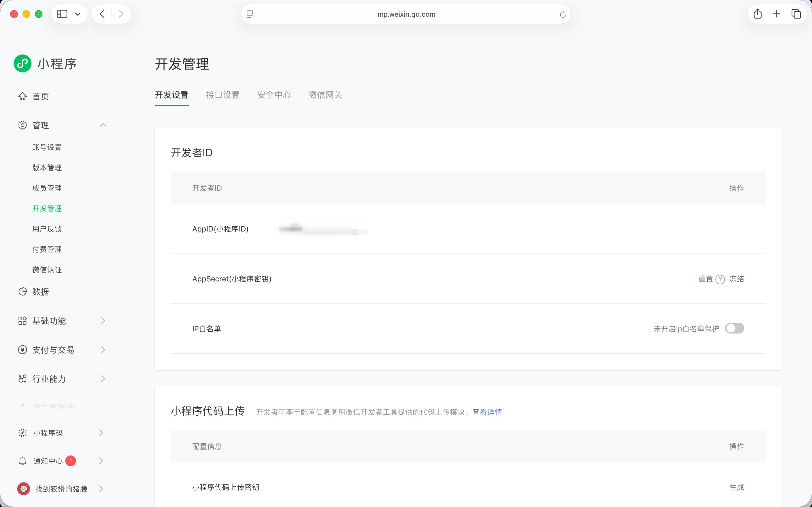
Task: Open 账号设置 in the sidebar
Action: coord(47,147)
